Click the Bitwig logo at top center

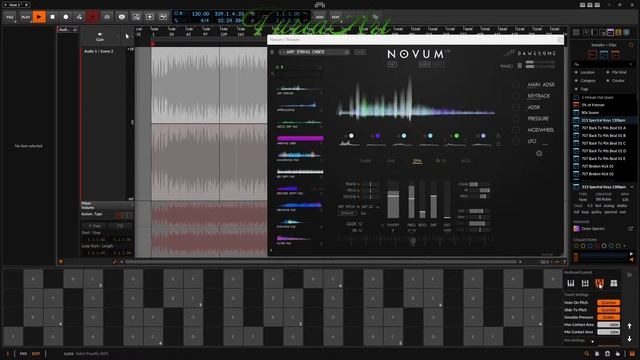click(x=320, y=4)
